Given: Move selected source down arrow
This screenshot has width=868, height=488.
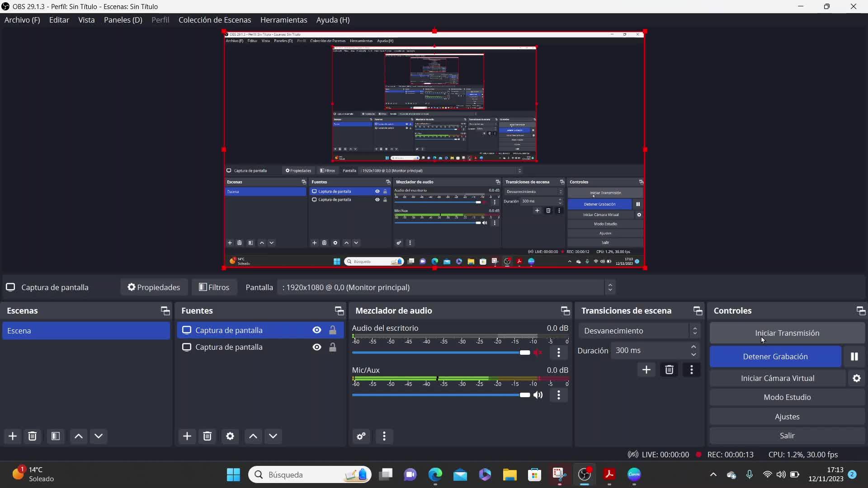Looking at the screenshot, I should tap(273, 436).
